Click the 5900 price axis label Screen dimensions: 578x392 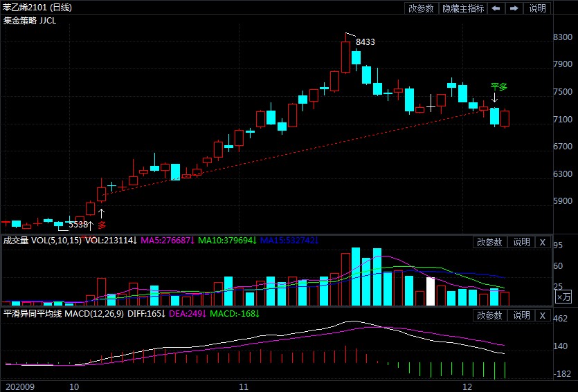(563, 201)
